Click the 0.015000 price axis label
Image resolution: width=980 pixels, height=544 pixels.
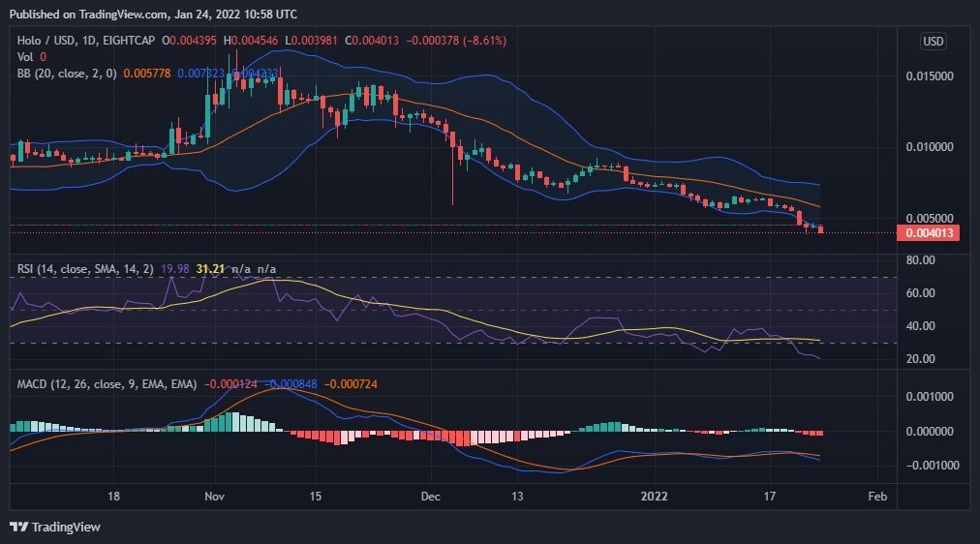click(930, 76)
